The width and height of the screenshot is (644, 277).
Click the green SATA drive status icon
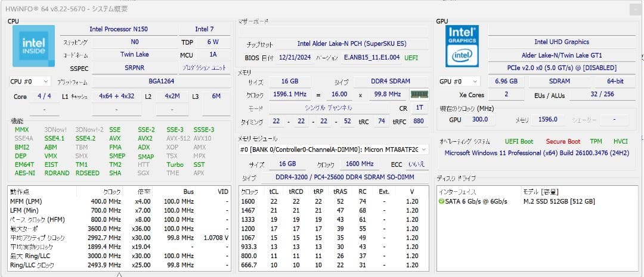[x=441, y=201]
